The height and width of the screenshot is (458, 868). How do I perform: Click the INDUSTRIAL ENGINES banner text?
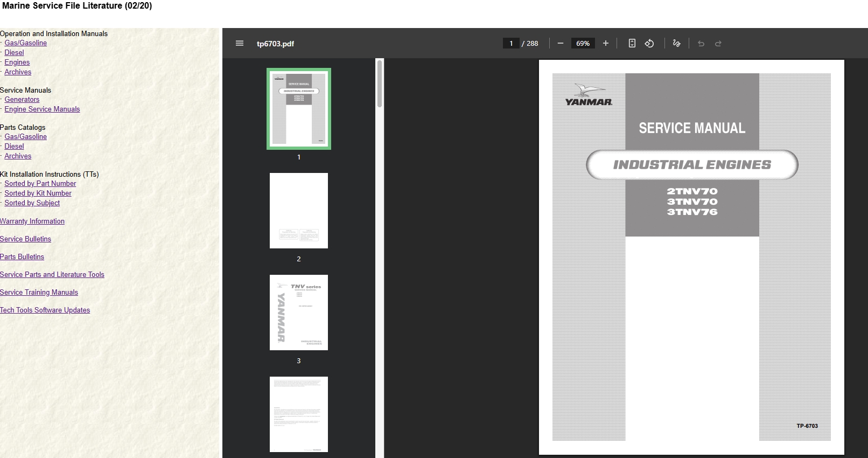coord(692,165)
